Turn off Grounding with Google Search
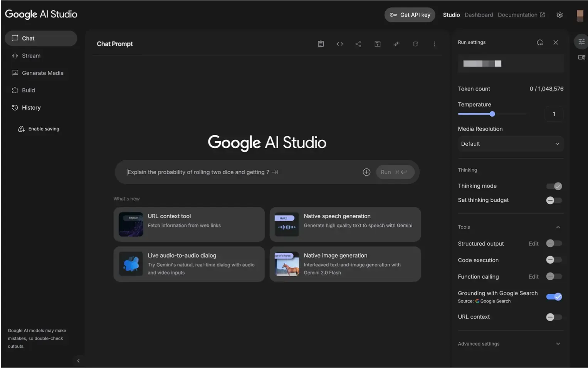The image size is (588, 368). tap(554, 296)
